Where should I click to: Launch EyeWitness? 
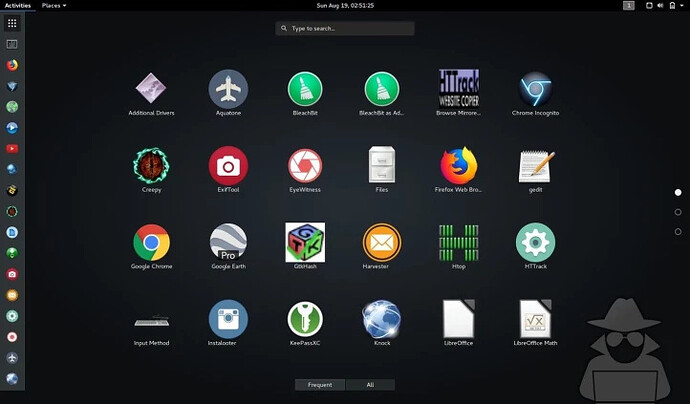point(305,166)
